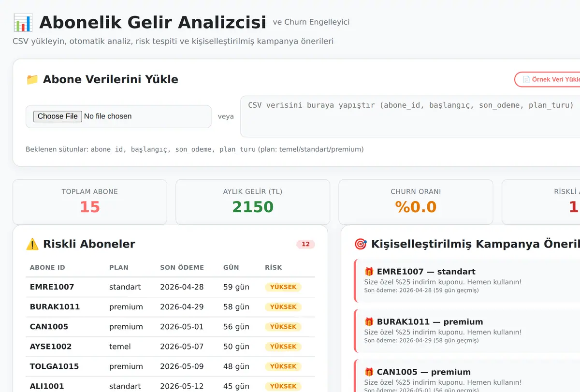
Task: Click the Toplam Abone value 15
Action: (x=90, y=207)
